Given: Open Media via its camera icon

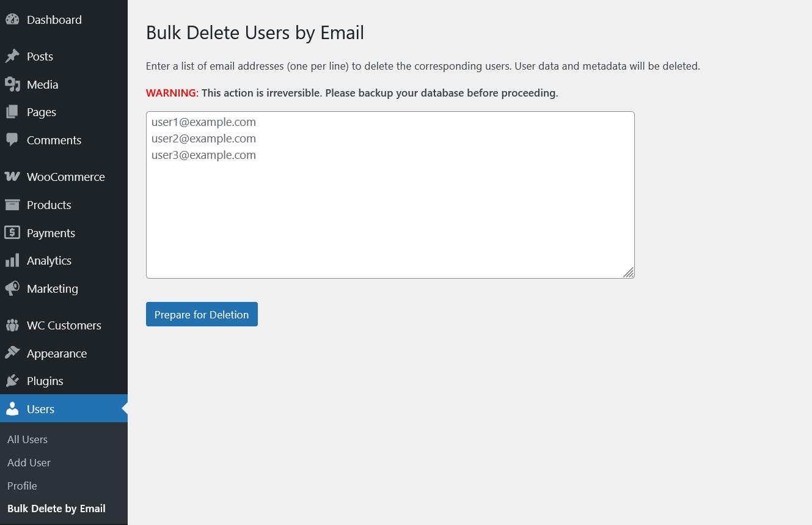Looking at the screenshot, I should (x=12, y=84).
